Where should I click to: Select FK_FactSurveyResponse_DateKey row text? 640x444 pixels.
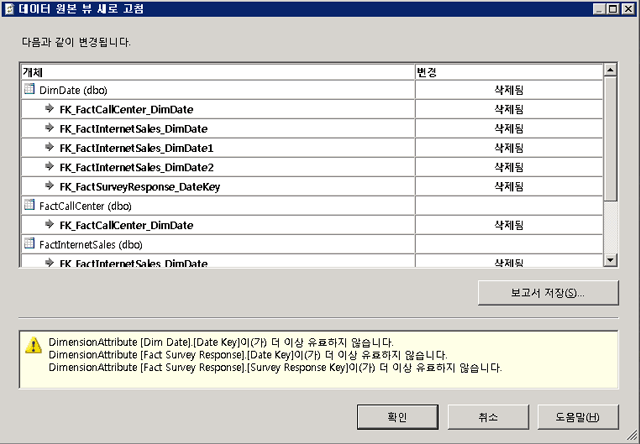(140, 187)
